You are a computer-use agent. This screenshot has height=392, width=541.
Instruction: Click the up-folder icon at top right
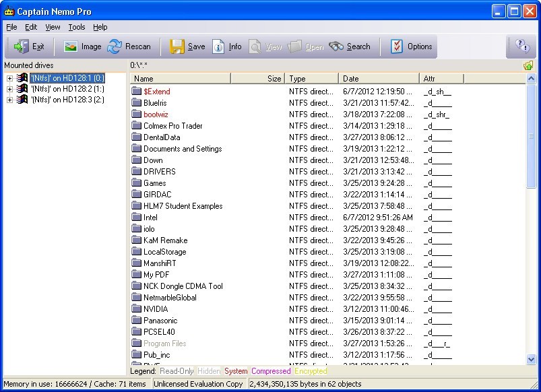[528, 65]
